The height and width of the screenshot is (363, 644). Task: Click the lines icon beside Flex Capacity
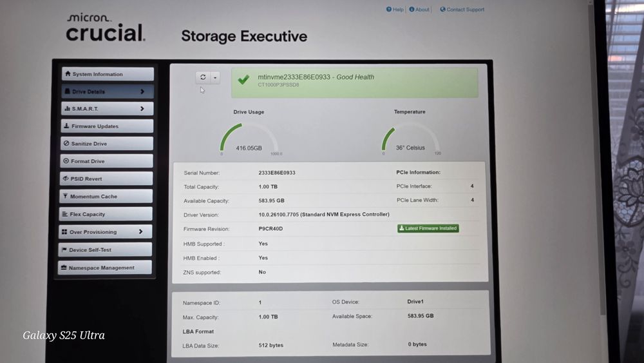[x=64, y=214]
